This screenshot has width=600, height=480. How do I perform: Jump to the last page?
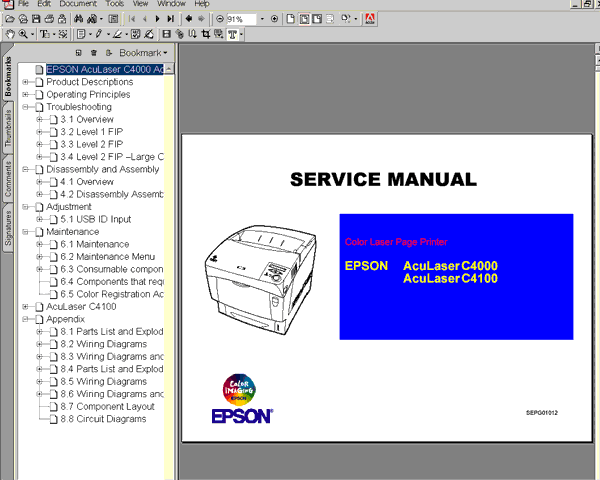[171, 19]
